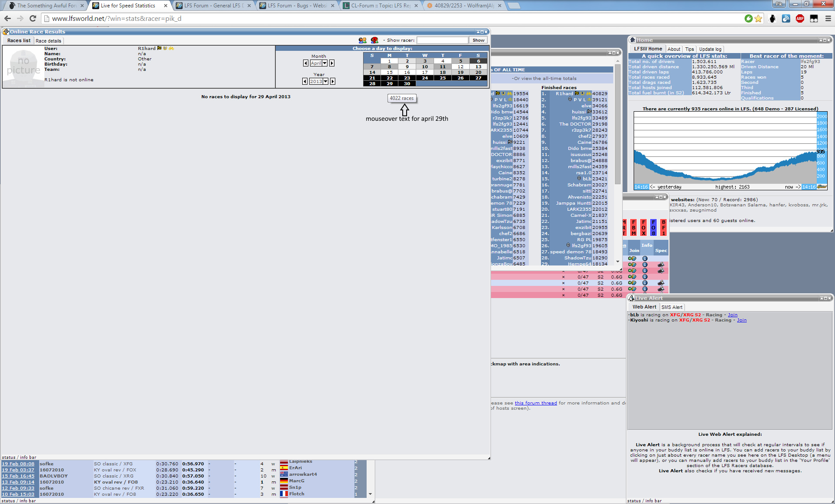Bookmark page with the star icon

point(758,18)
